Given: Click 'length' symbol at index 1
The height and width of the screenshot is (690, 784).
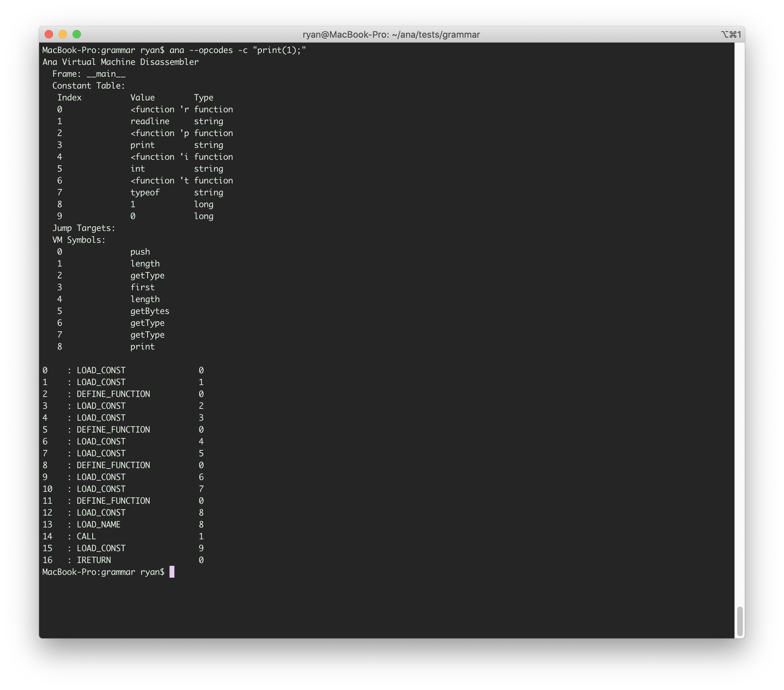Looking at the screenshot, I should pos(145,264).
